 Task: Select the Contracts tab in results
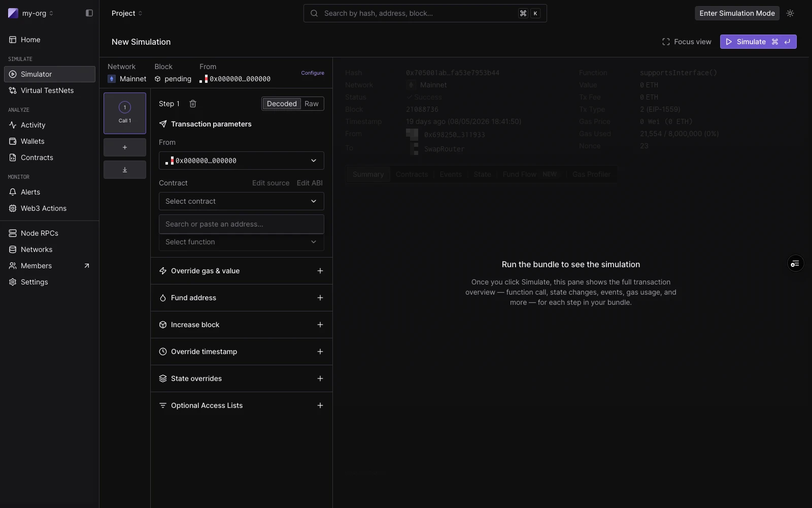click(x=412, y=174)
